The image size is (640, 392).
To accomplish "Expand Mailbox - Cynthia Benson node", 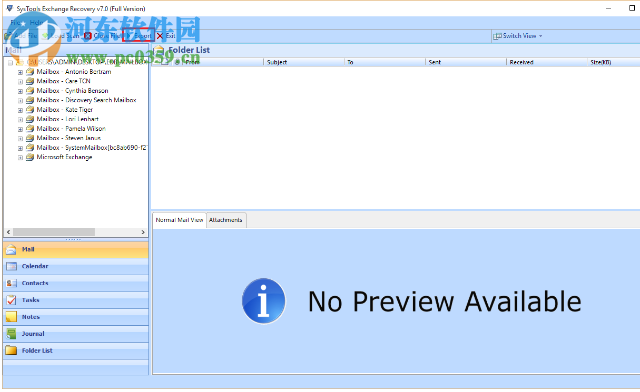I will pos(20,91).
